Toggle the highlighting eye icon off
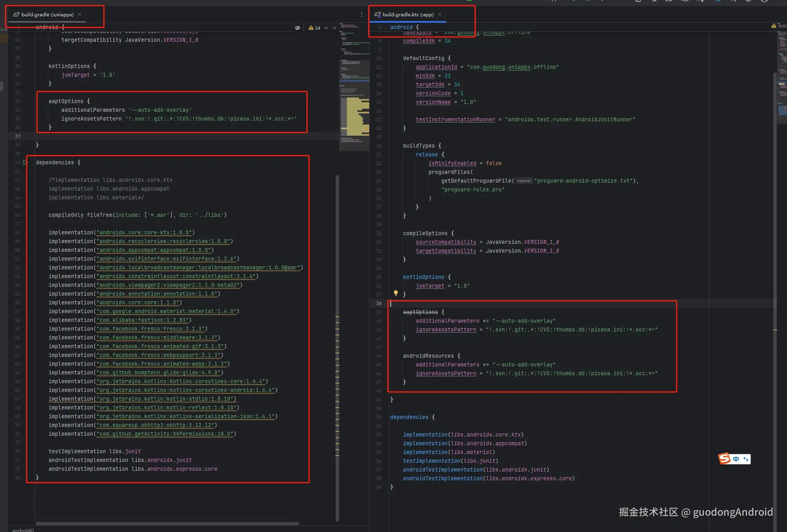Image resolution: width=787 pixels, height=532 pixels. click(x=298, y=28)
